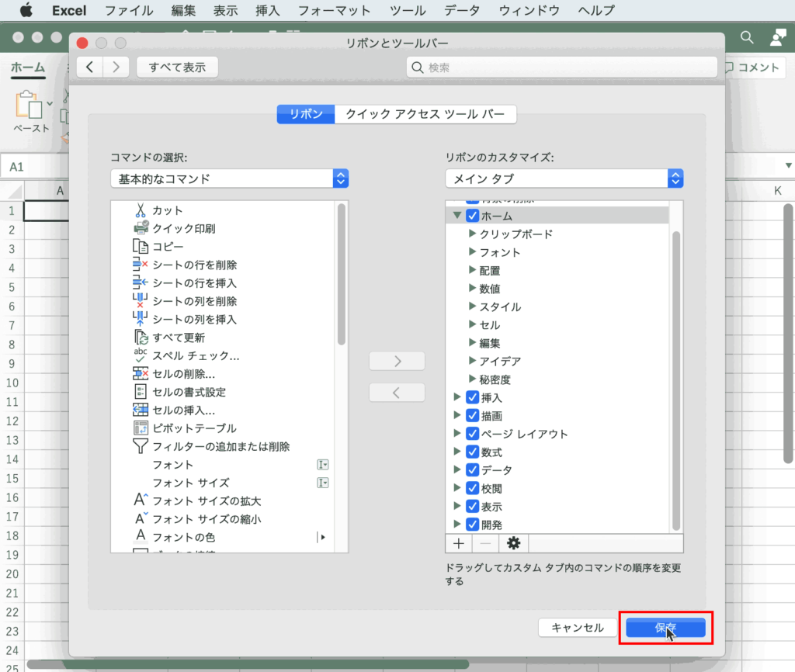
Task: Toggle the ページ レイアウト checkbox
Action: point(473,434)
